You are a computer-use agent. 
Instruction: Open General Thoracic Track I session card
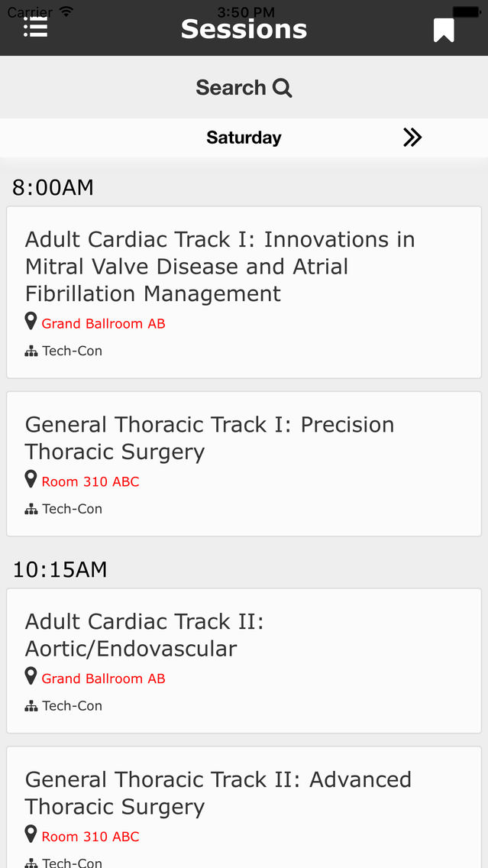pyautogui.click(x=244, y=464)
